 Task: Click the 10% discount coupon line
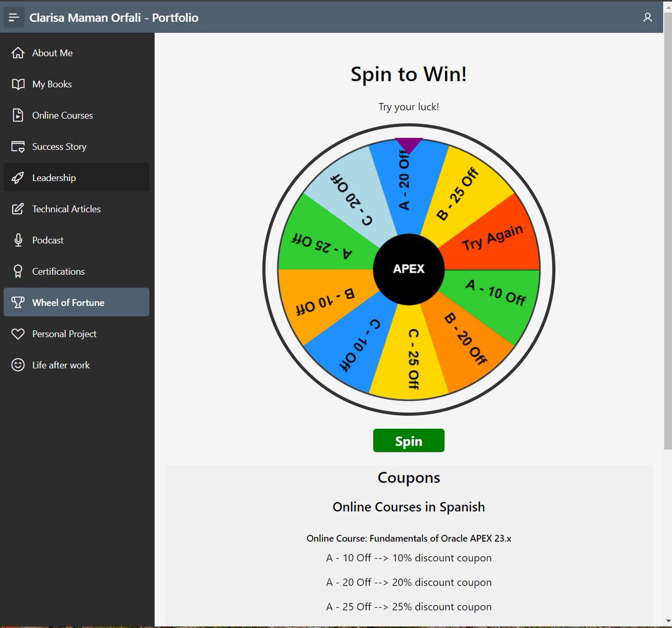click(409, 558)
